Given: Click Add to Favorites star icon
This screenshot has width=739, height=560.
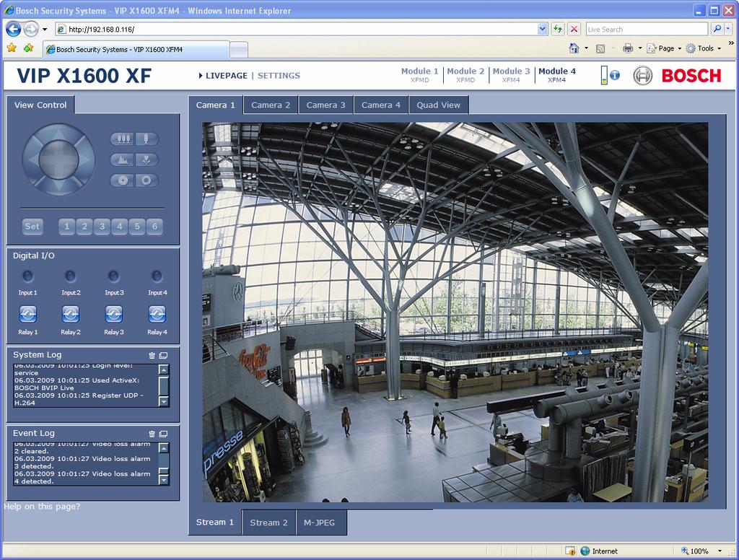Looking at the screenshot, I should pyautogui.click(x=28, y=48).
